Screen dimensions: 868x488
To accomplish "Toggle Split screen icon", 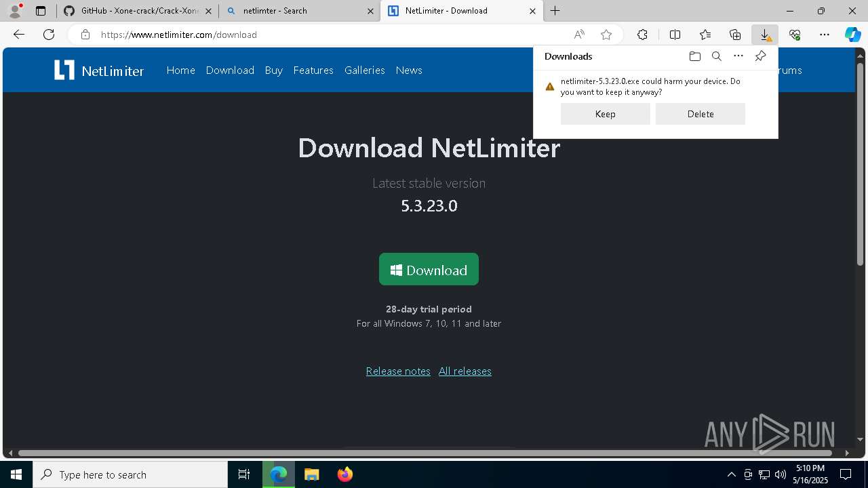I will [x=675, y=35].
